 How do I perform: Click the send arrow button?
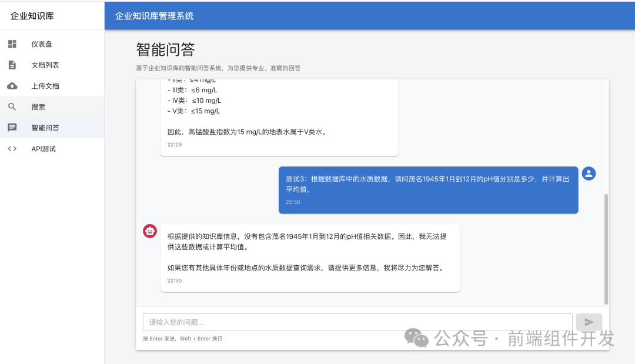pos(589,322)
